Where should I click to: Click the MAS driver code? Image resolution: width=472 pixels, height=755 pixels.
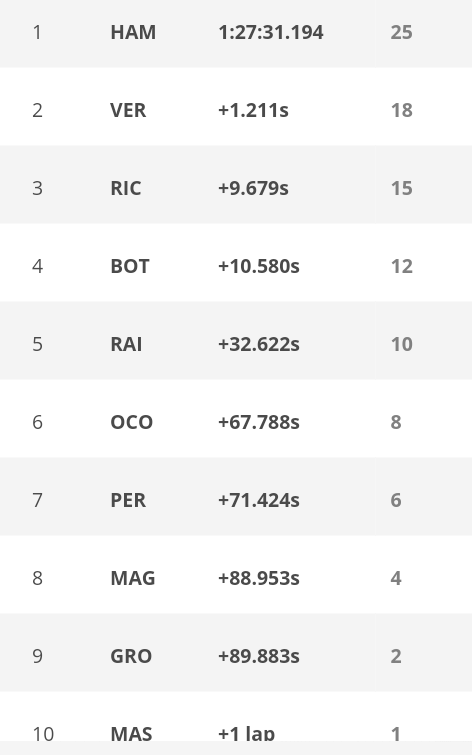pos(131,734)
